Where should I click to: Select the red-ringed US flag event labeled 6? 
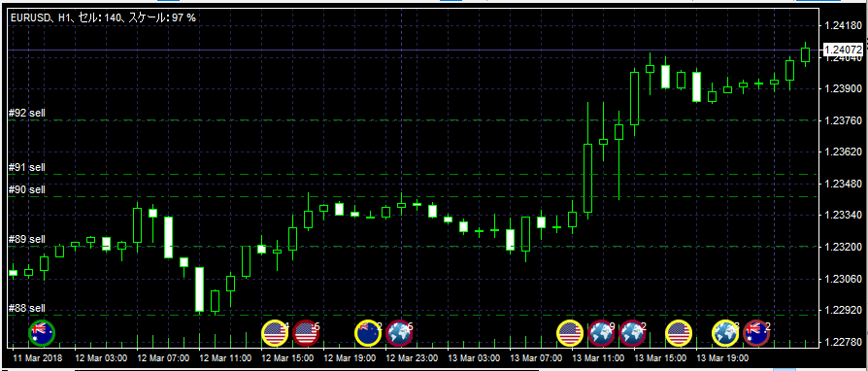[306, 333]
